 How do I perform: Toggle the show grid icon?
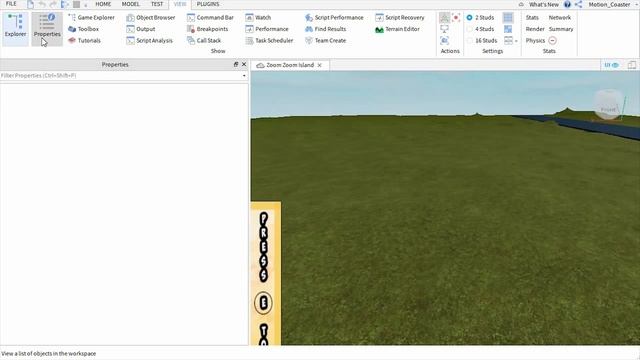(x=508, y=18)
